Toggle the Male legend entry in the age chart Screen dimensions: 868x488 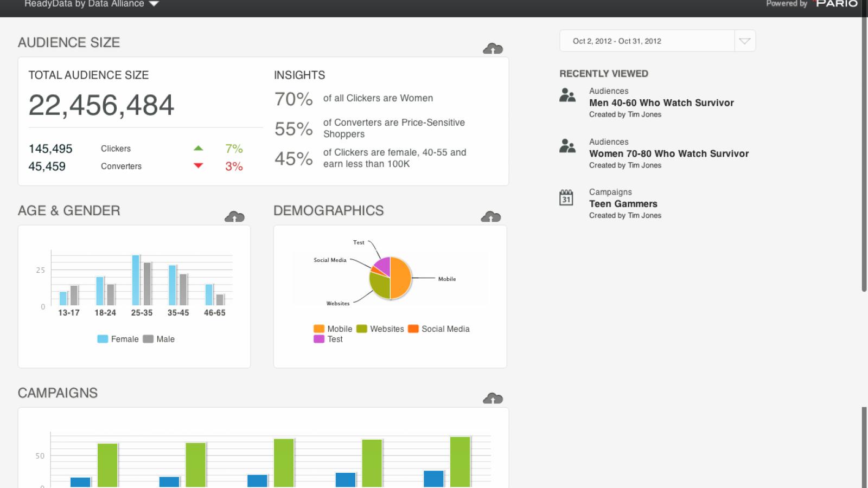[x=158, y=339]
